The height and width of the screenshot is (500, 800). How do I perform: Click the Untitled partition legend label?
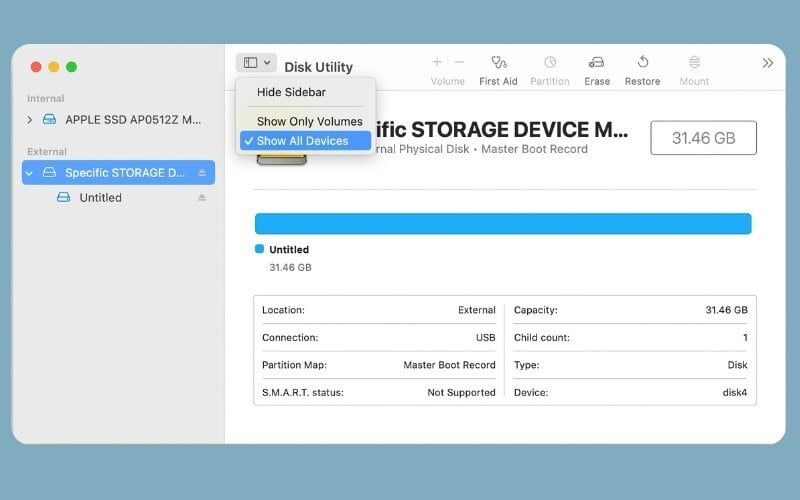[x=289, y=249]
